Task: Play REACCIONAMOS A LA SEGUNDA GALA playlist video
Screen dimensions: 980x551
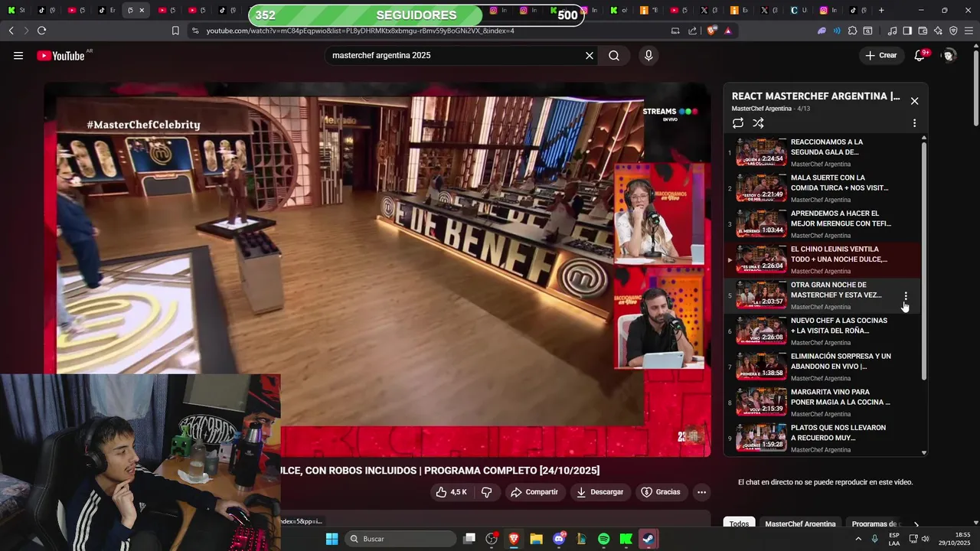Action: pos(823,152)
